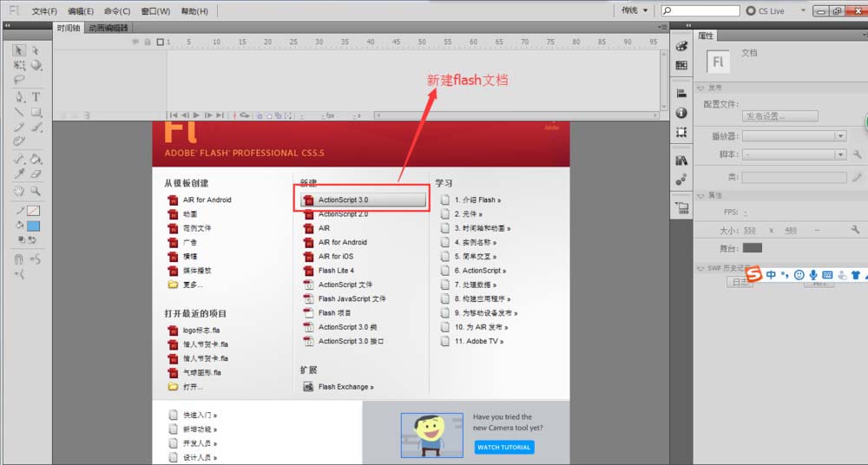Select the Brush tool
868x465 pixels.
(x=36, y=128)
